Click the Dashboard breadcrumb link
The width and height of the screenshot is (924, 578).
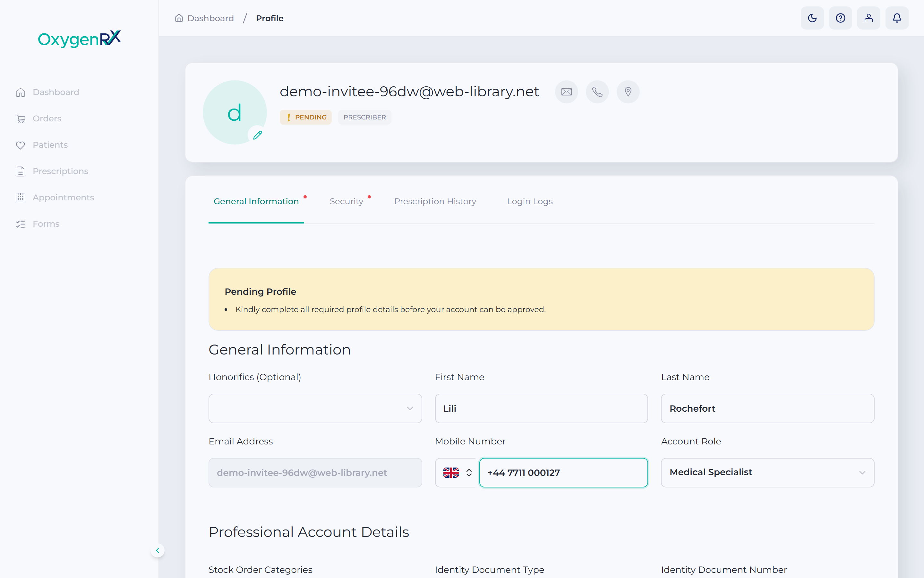point(210,18)
